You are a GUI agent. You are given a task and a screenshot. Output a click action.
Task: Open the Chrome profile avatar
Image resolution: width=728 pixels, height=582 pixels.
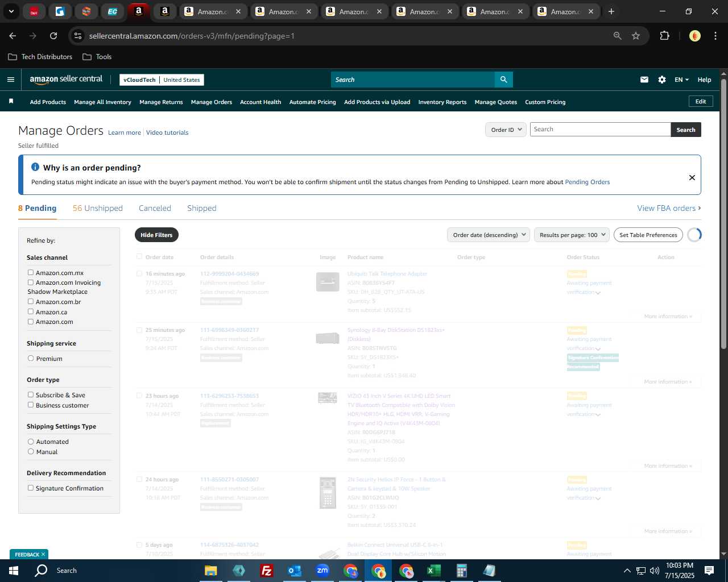click(x=695, y=36)
